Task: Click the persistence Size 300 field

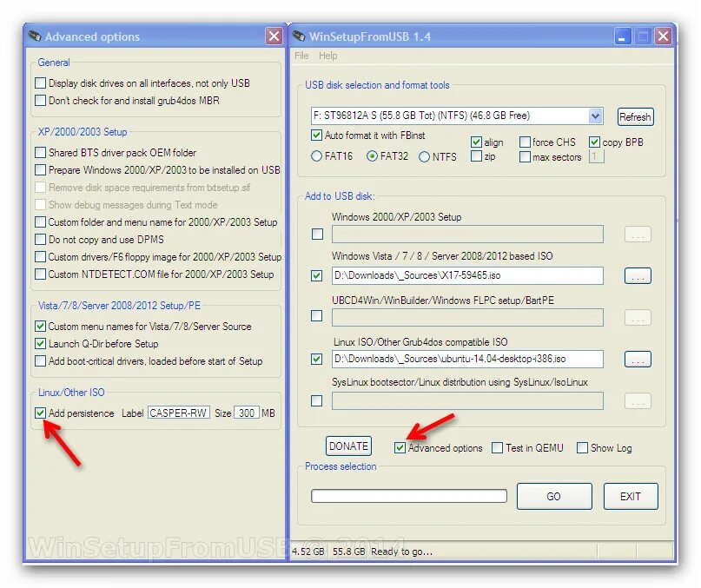Action: [247, 413]
